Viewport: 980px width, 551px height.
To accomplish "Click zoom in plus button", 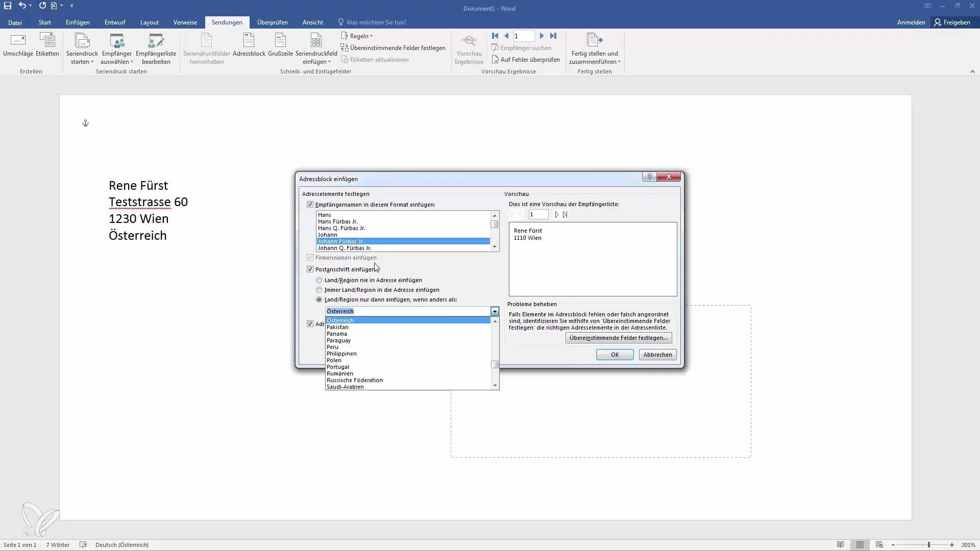I will 952,545.
